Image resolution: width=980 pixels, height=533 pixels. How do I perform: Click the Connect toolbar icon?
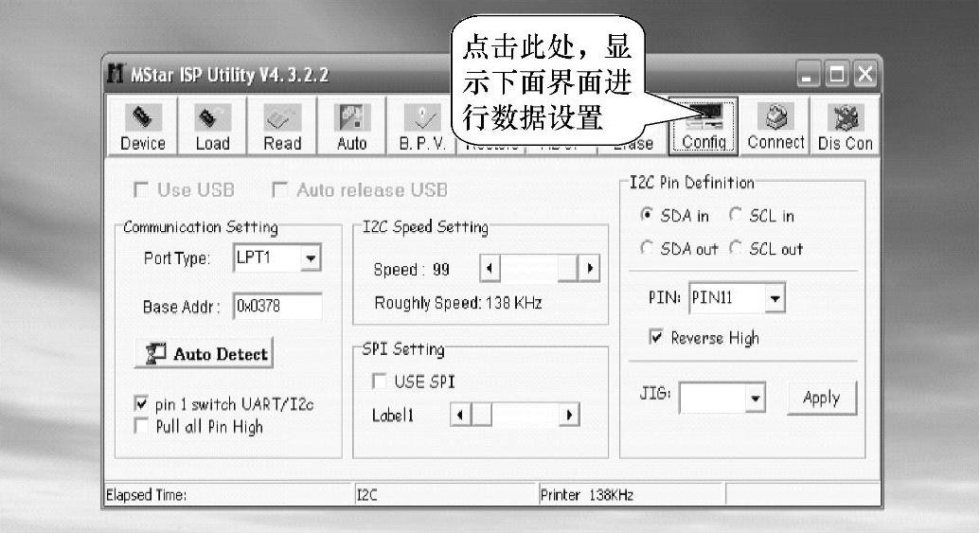click(x=775, y=126)
